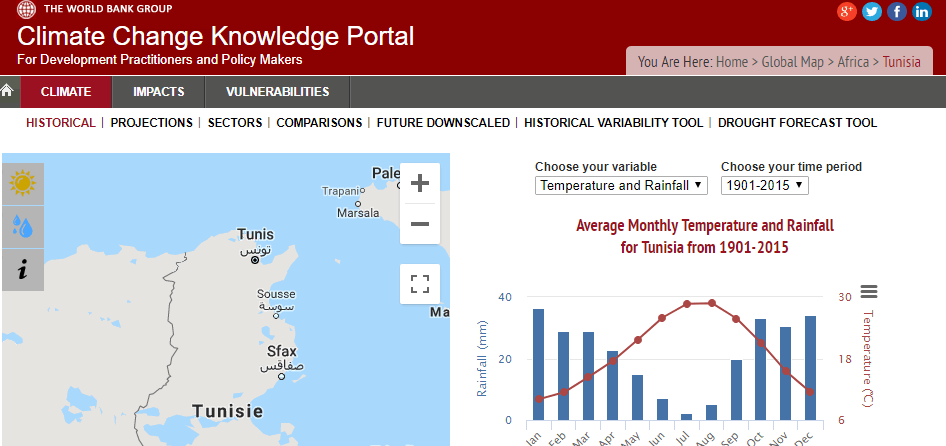This screenshot has height=446, width=946.
Task: Click the Marsala label on map
Action: point(358,213)
